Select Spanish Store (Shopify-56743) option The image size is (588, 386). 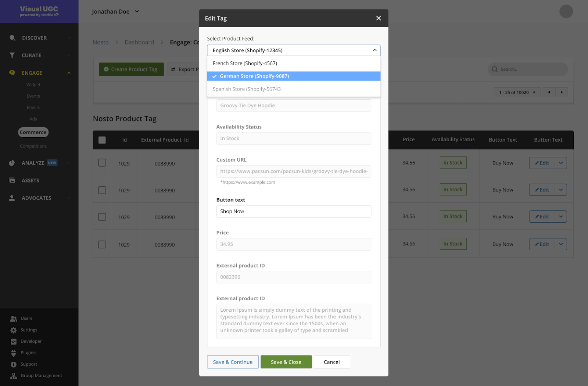coord(294,89)
